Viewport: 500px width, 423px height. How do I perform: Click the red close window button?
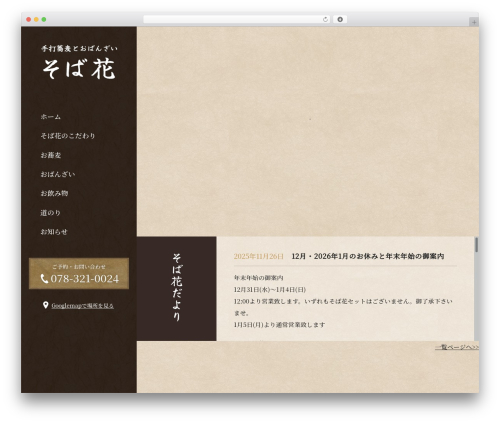pos(29,19)
